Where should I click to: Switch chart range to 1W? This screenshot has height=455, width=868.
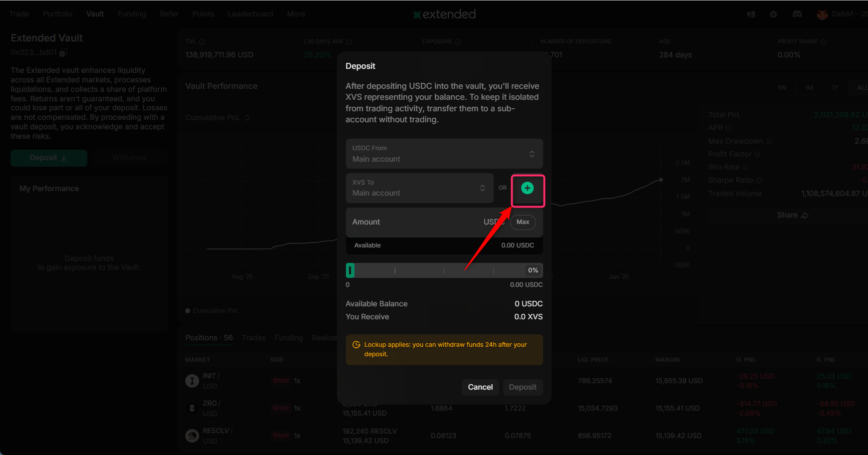click(782, 87)
